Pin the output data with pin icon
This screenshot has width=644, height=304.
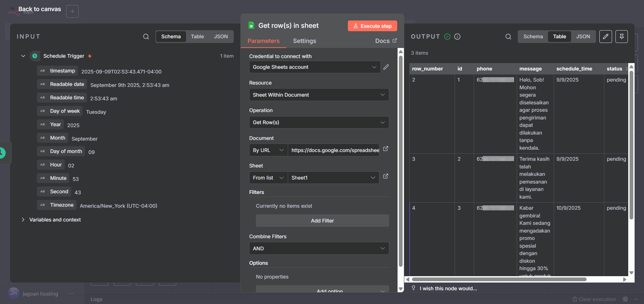pos(622,37)
